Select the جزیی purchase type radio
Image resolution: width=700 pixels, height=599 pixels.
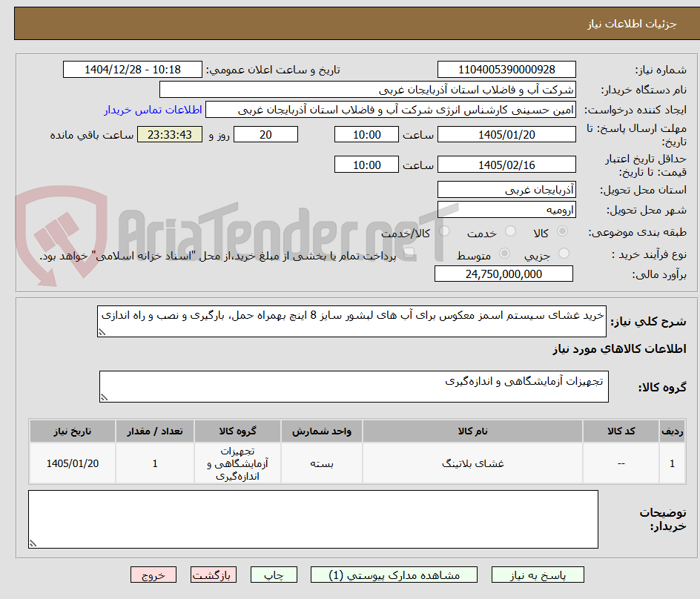[564, 254]
